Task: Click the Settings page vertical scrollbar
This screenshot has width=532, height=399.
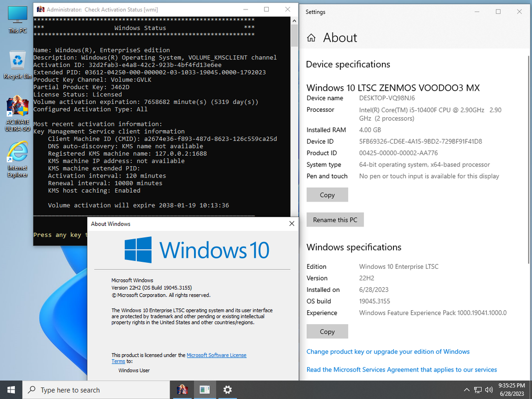Action: tap(530, 160)
